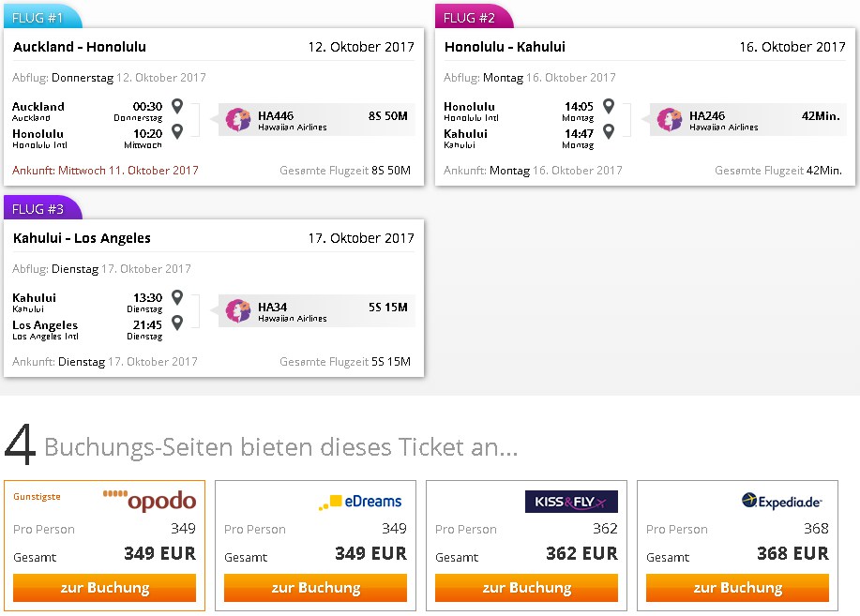Book via eDreams zur Buchung button

click(315, 588)
